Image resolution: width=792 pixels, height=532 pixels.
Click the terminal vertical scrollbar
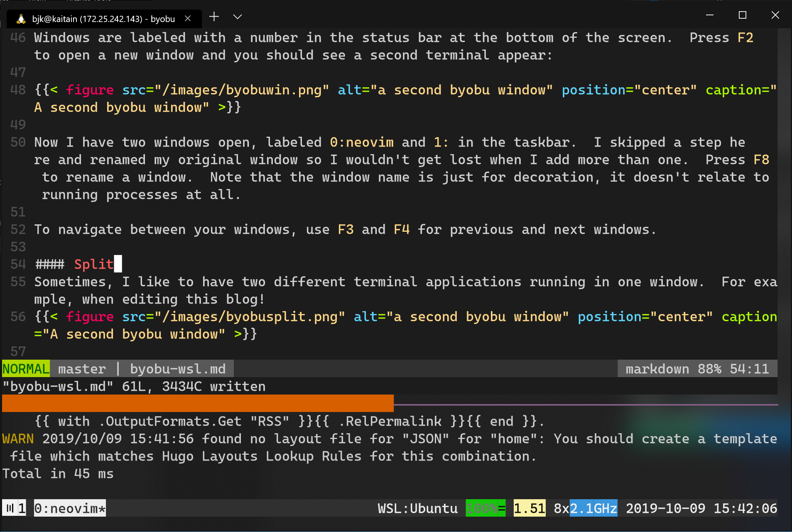coord(784,208)
